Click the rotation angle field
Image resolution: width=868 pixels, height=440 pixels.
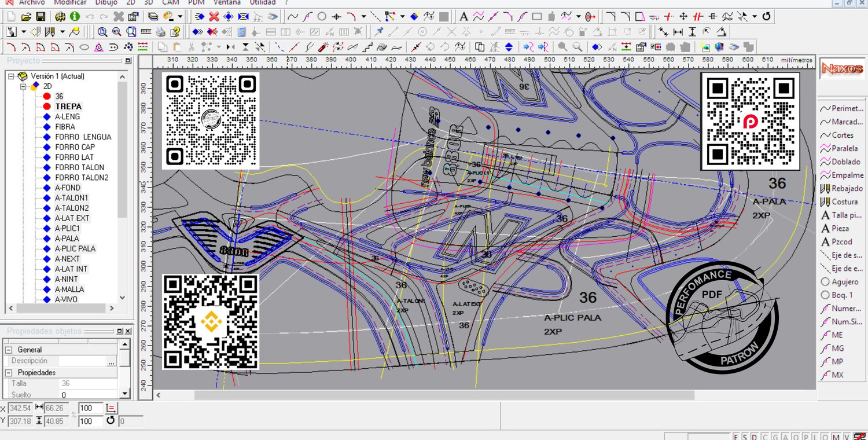pos(130,421)
